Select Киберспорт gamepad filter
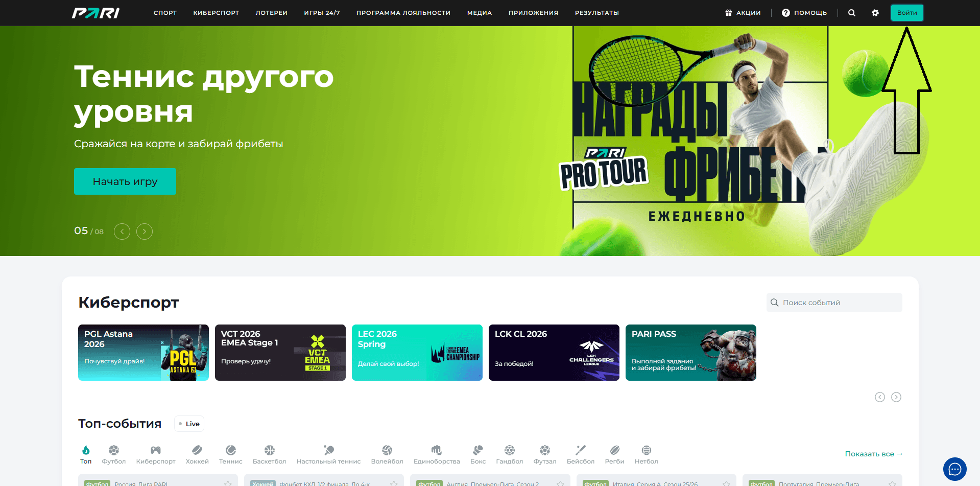980x486 pixels. click(156, 454)
